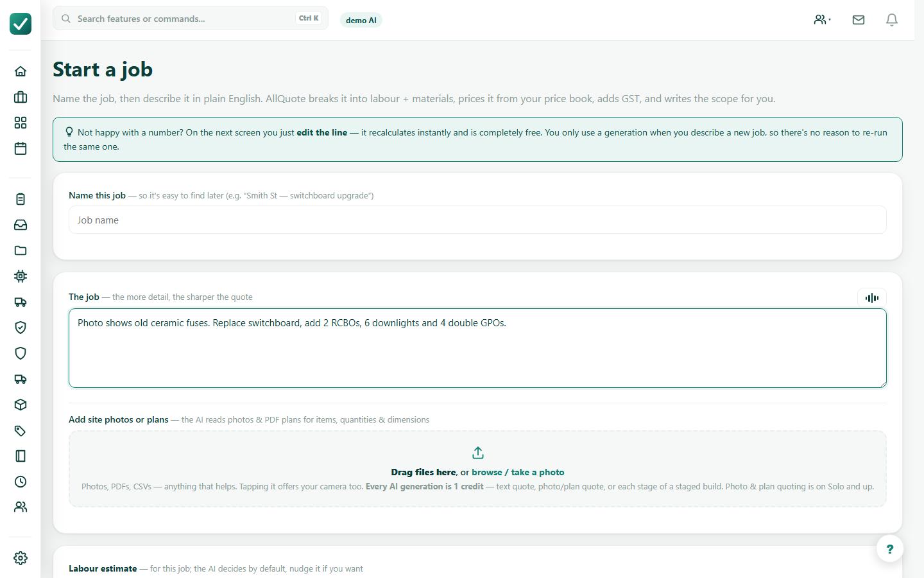Click the bold 'Every AI generation is 1 credit' text
Screen dimensions: 924x578
[x=425, y=486]
